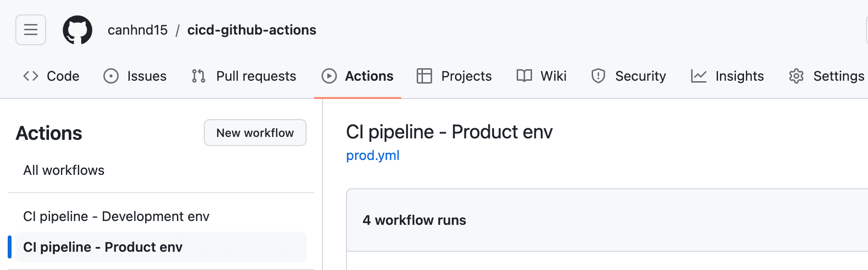
Task: Click the Pull requests branch icon
Action: [x=198, y=76]
